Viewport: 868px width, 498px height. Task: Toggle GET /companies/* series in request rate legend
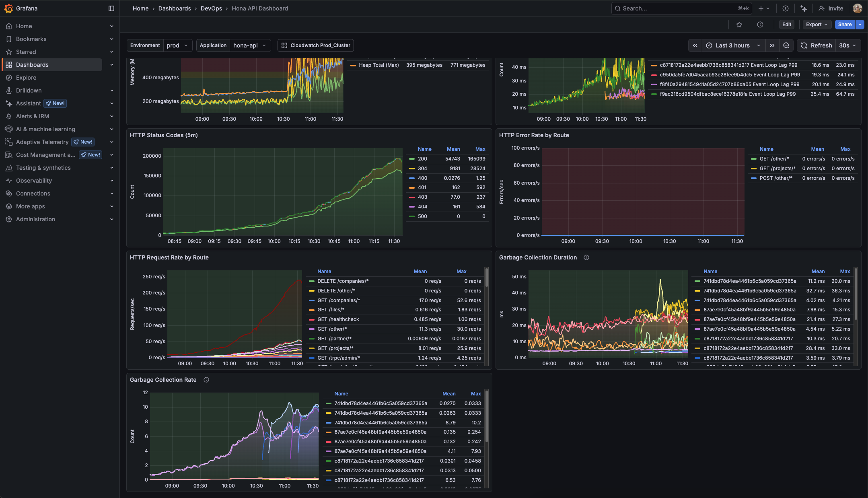pos(339,300)
